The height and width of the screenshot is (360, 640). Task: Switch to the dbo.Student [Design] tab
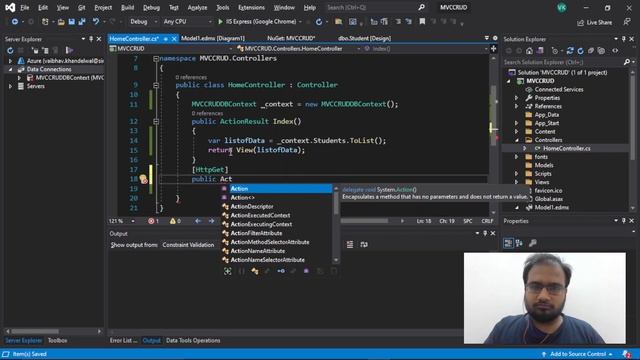(x=364, y=38)
